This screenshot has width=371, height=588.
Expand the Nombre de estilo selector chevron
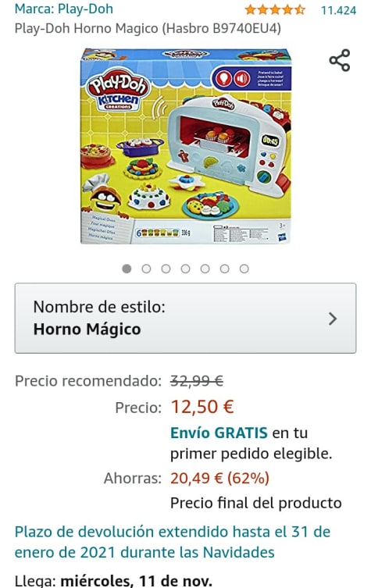click(x=333, y=319)
